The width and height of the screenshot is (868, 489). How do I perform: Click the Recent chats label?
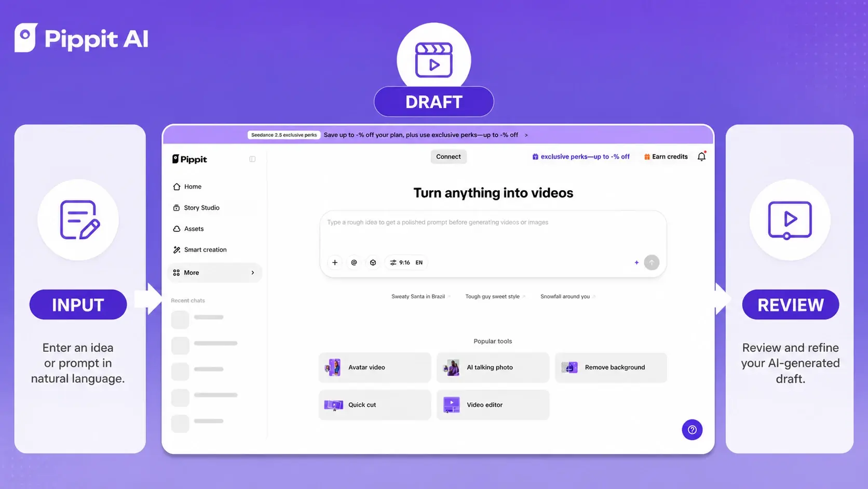coord(188,301)
